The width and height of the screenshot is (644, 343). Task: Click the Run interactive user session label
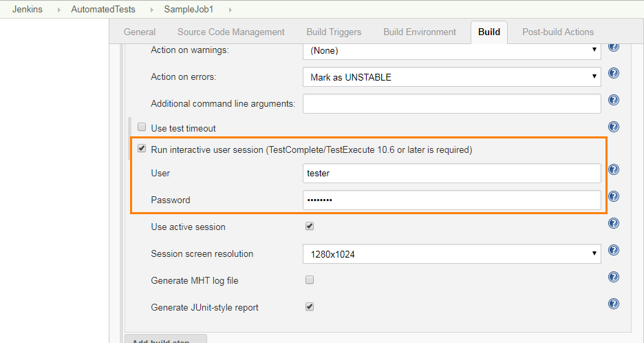[x=311, y=149]
